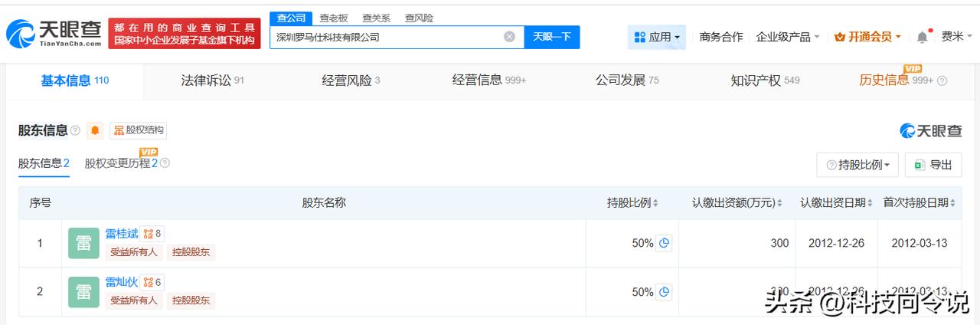Open the TianYanCha logo homepage

(54, 33)
